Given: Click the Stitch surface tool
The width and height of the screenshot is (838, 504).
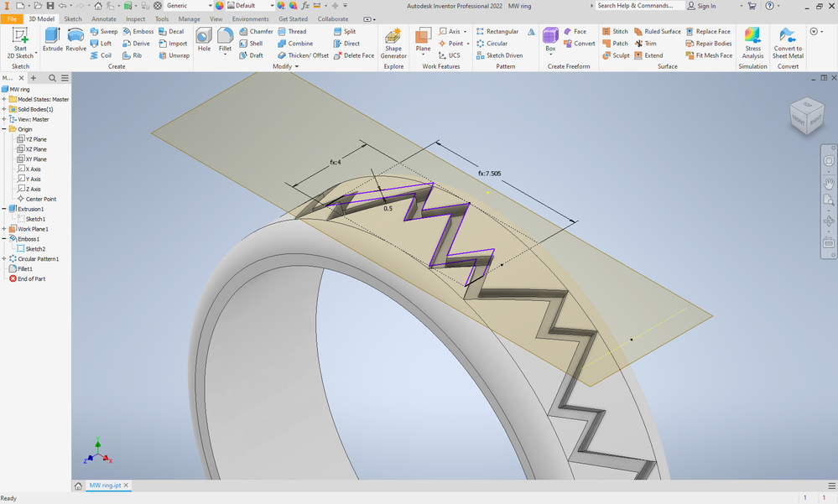Looking at the screenshot, I should point(615,32).
